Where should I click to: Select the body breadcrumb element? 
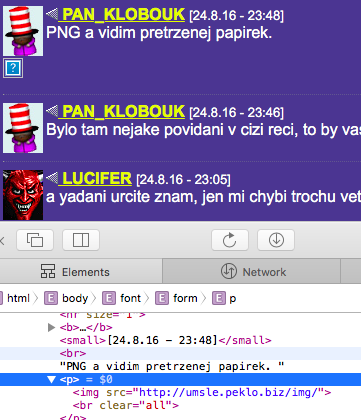pos(67,298)
